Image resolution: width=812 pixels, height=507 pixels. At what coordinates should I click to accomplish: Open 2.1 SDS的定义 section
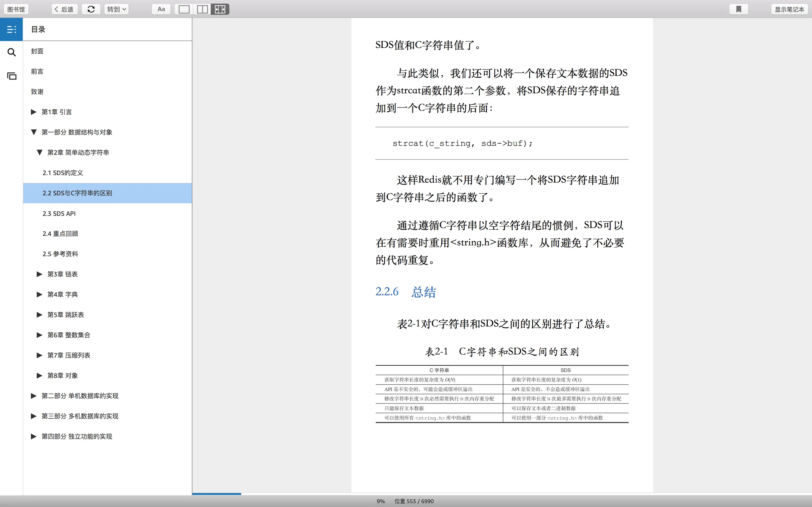[x=63, y=173]
